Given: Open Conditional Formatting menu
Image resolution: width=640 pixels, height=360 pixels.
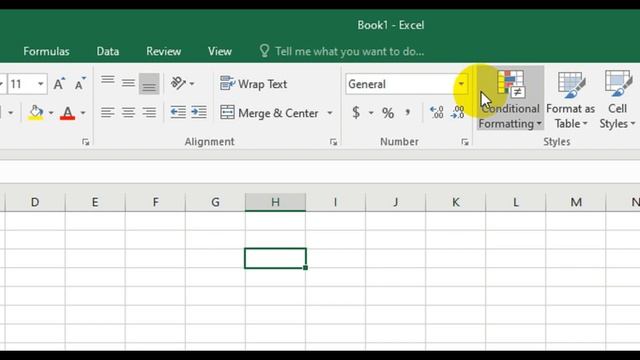Looking at the screenshot, I should click(510, 99).
